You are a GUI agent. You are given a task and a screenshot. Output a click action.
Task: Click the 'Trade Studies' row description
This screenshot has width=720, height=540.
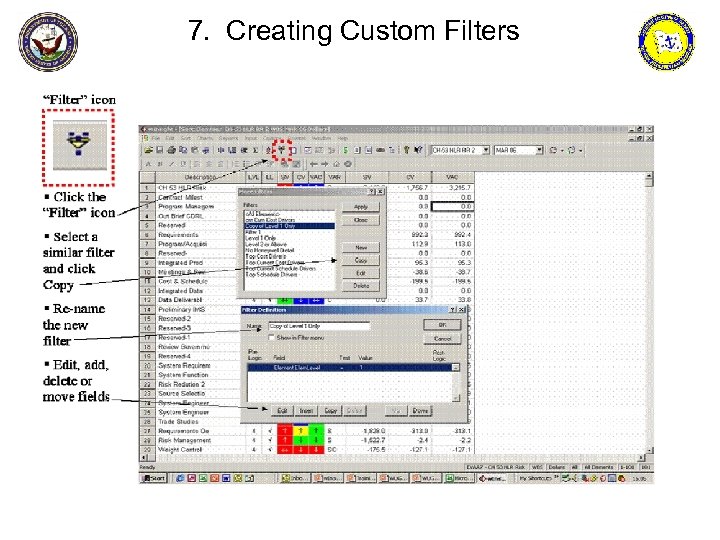coord(178,422)
